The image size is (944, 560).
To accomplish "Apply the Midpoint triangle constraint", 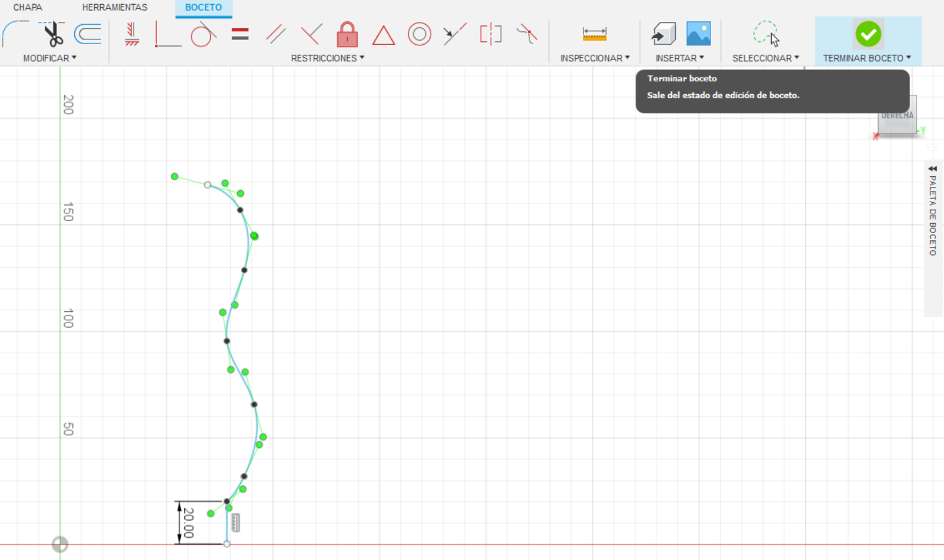I will click(x=383, y=35).
